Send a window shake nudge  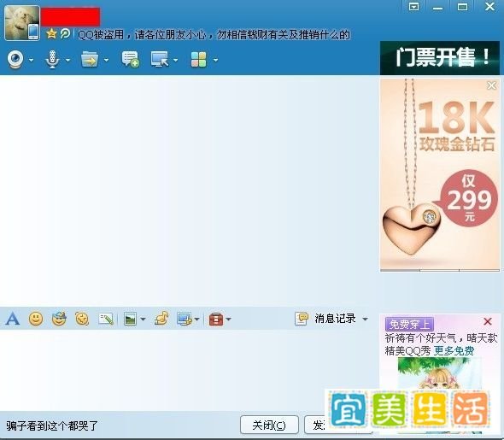click(x=82, y=319)
